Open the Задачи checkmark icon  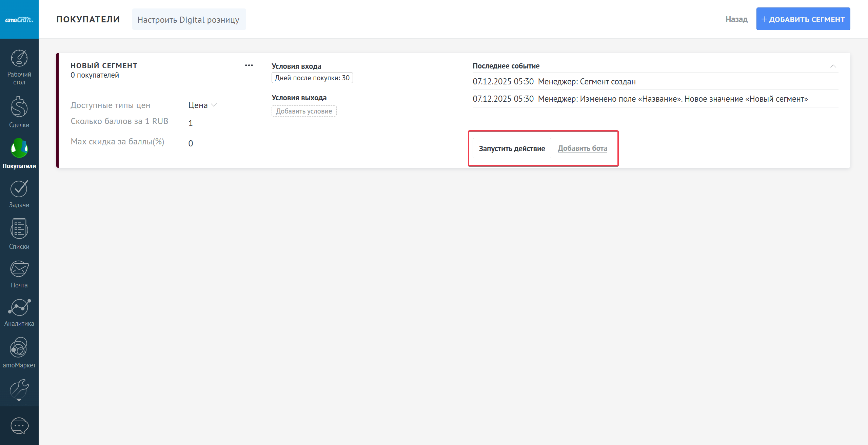click(x=19, y=188)
